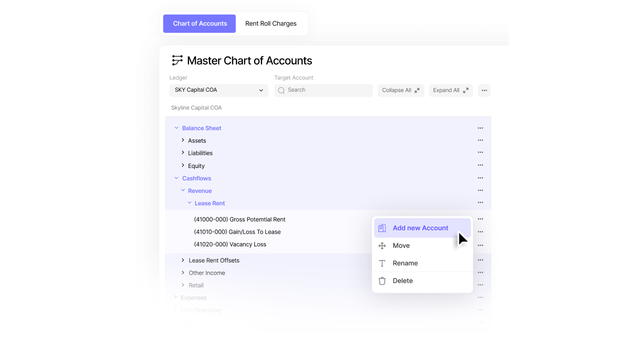
Task: Open ellipsis menu for Balance Sheet row
Action: [480, 128]
